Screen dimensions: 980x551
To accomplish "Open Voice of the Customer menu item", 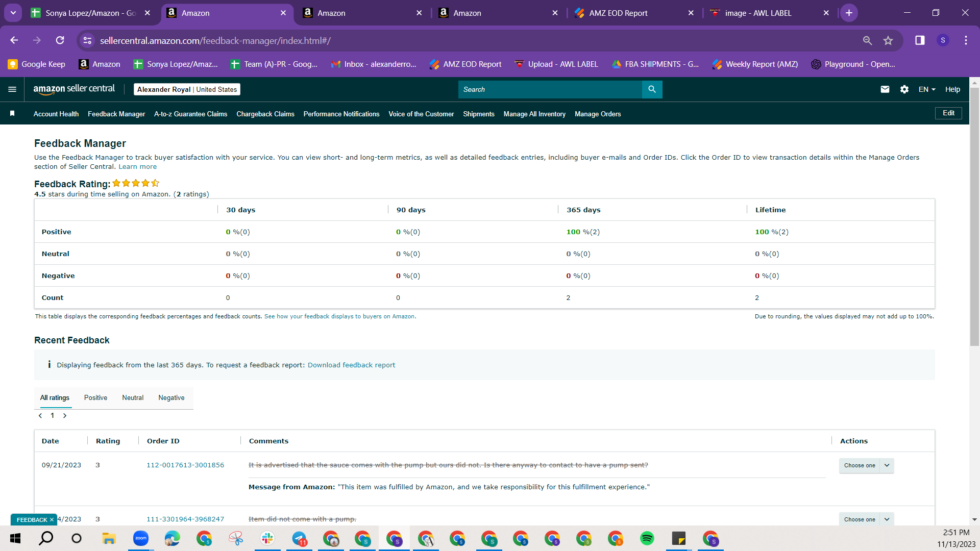I will pyautogui.click(x=421, y=114).
